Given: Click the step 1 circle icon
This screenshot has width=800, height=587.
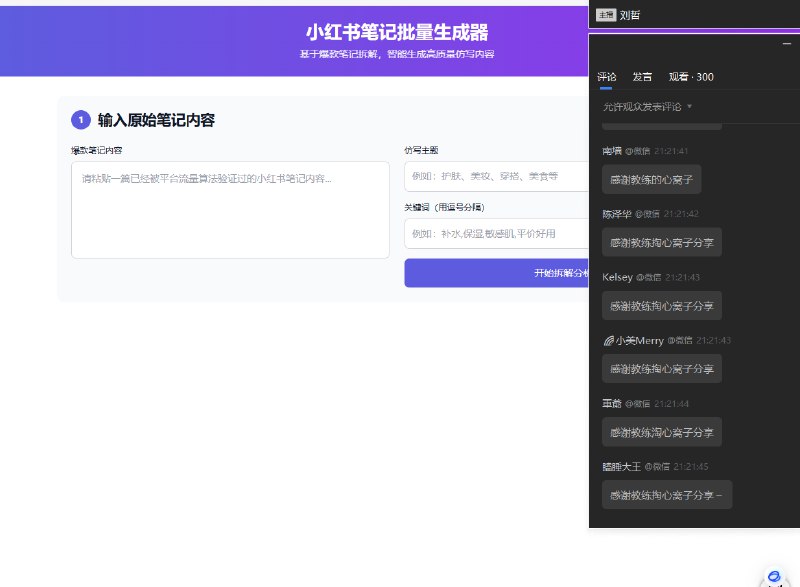Looking at the screenshot, I should pyautogui.click(x=80, y=119).
